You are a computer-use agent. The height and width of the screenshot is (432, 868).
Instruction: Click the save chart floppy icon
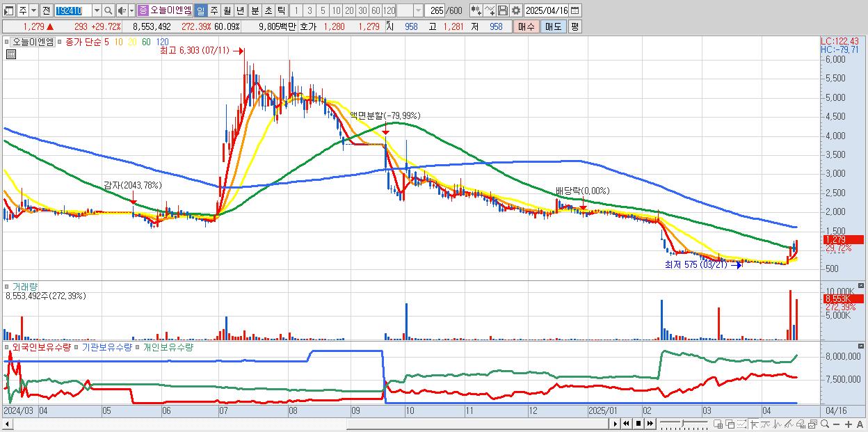pos(503,10)
